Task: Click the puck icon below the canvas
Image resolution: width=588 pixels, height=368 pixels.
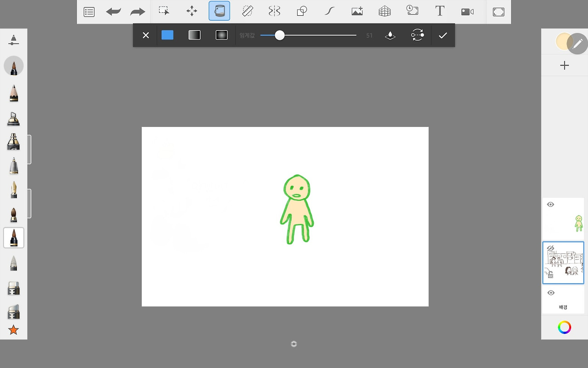Action: coord(294,344)
